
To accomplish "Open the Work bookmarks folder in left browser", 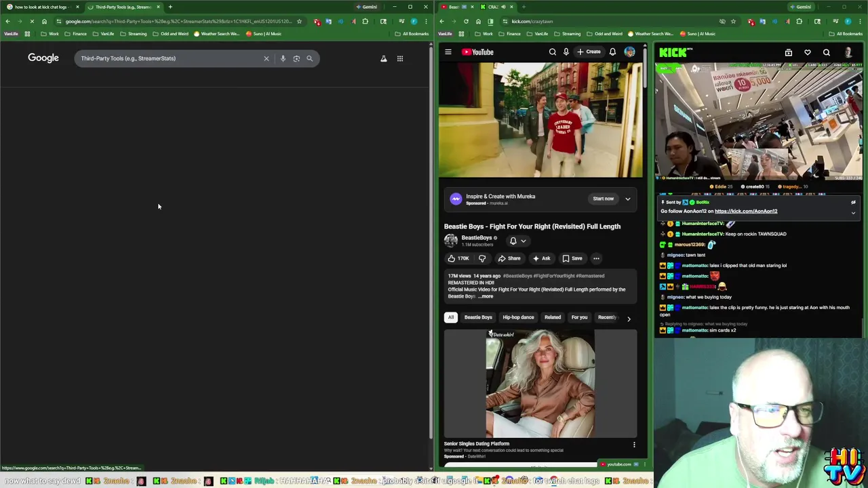I will (50, 34).
